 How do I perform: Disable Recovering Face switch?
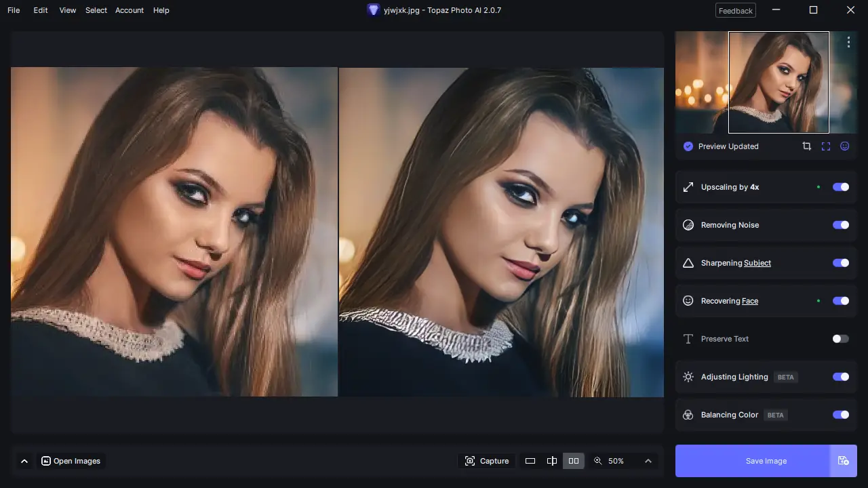[841, 301]
